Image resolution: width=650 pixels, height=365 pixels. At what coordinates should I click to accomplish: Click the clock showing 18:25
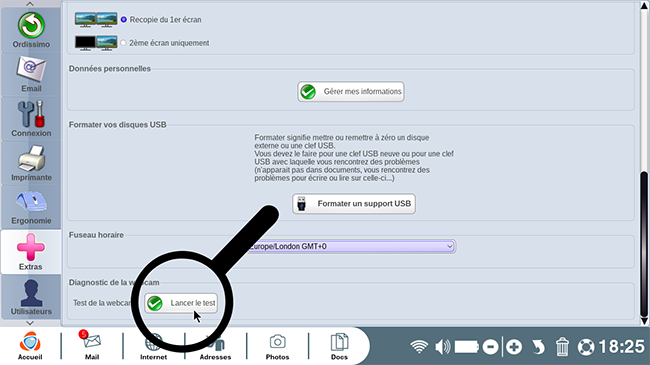pyautogui.click(x=622, y=347)
